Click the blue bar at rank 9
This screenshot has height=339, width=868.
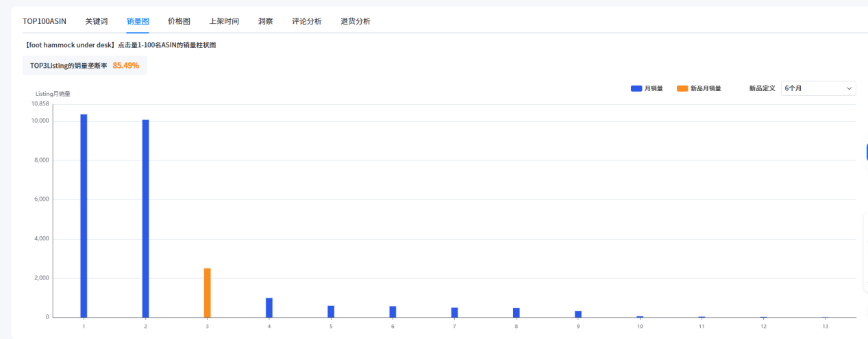click(x=578, y=314)
